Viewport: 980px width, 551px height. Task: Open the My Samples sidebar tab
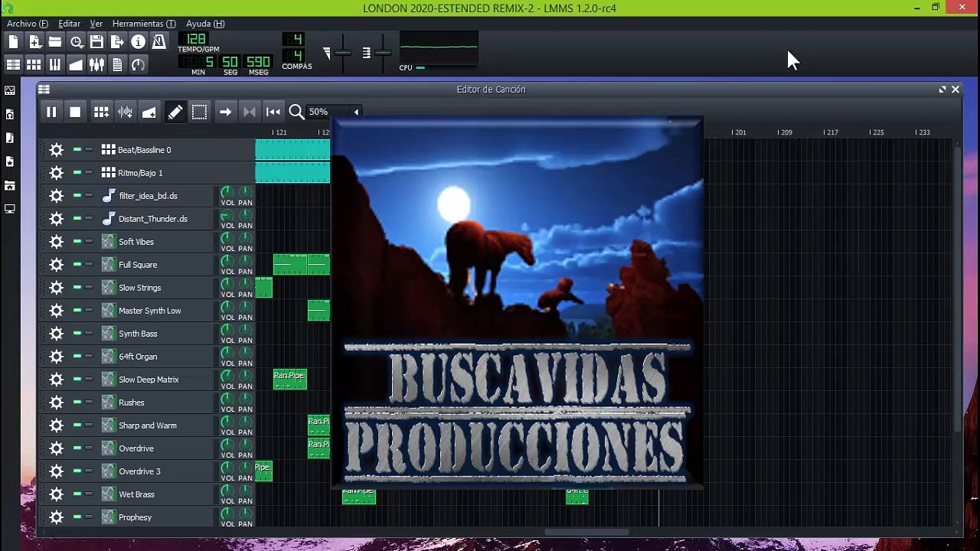(x=10, y=138)
